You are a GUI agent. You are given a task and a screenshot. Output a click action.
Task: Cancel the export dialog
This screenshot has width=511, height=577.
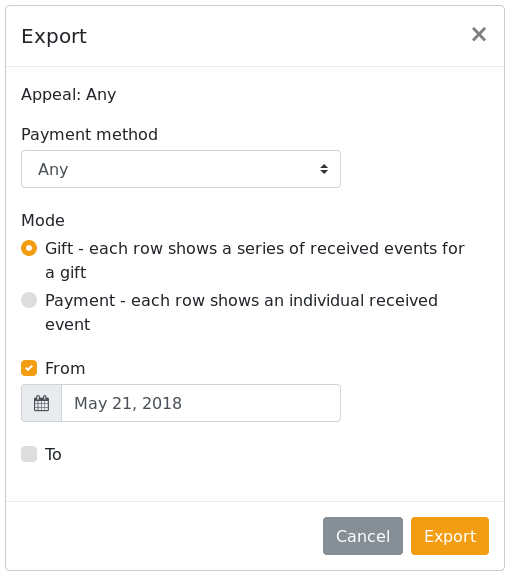pyautogui.click(x=363, y=536)
